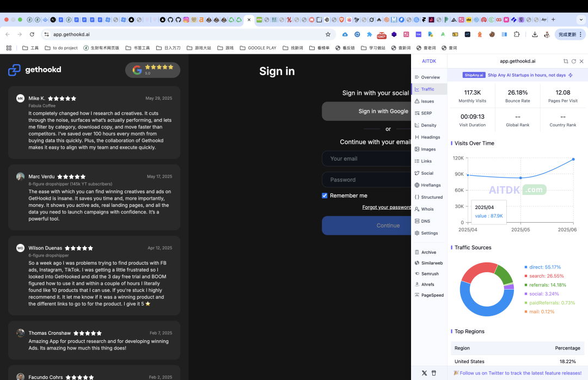This screenshot has height=380, width=588.
Task: Open the PageSpeed link
Action: pos(430,295)
